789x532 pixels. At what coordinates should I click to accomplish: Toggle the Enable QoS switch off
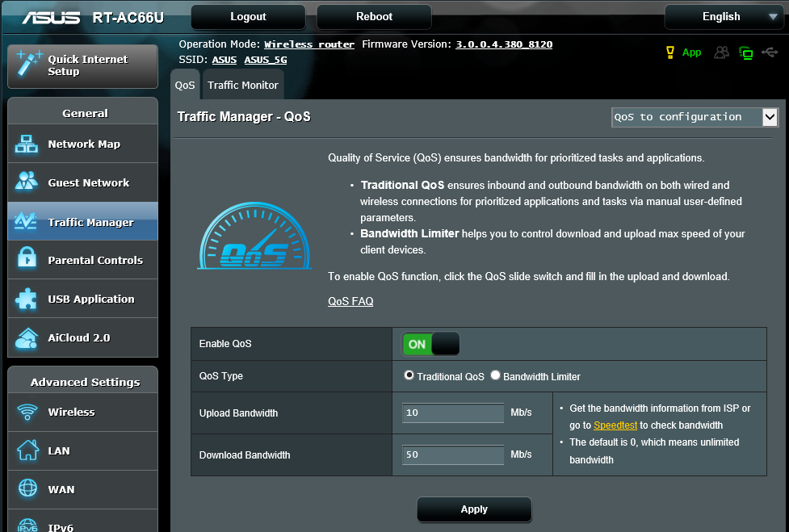(430, 344)
